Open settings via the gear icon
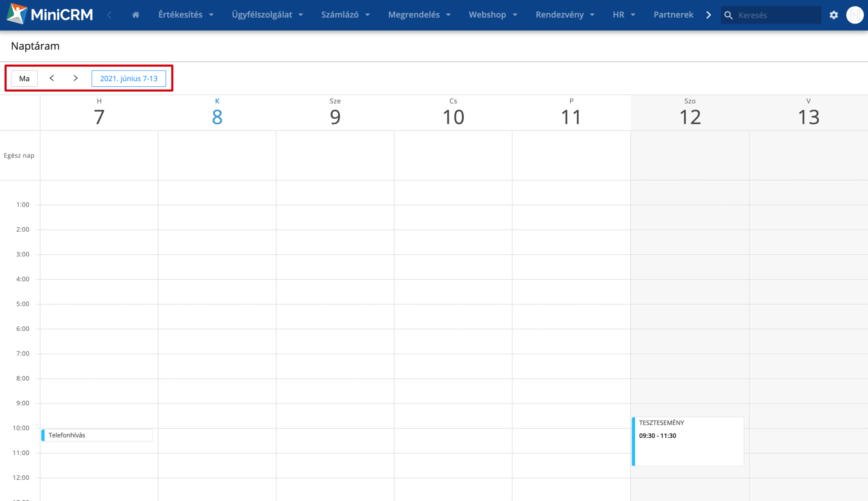 click(x=834, y=15)
